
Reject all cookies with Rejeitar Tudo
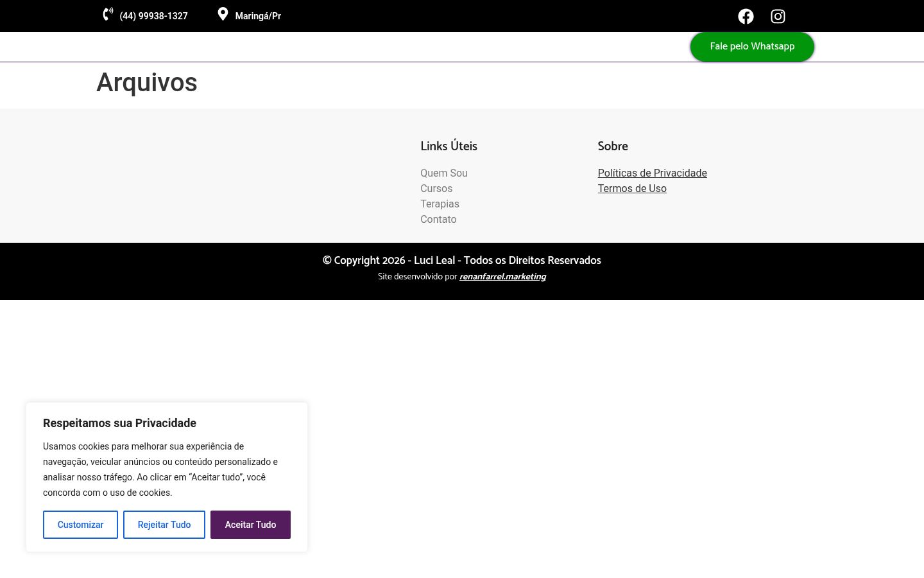[164, 525]
